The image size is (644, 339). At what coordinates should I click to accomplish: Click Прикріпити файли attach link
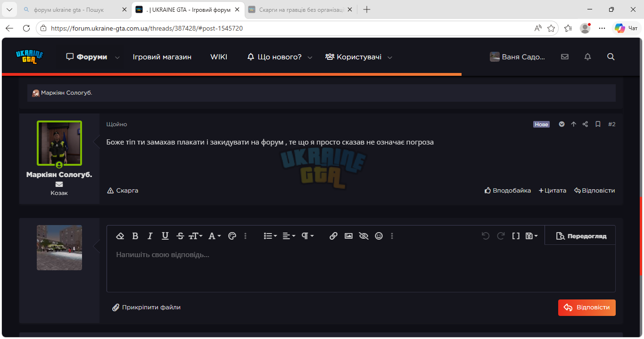[x=146, y=307]
